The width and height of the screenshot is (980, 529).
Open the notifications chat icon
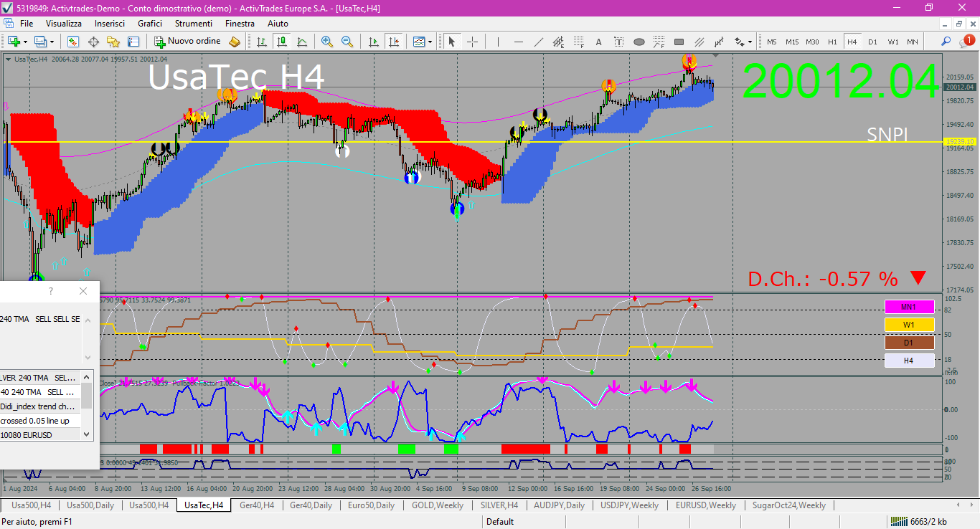[x=966, y=42]
